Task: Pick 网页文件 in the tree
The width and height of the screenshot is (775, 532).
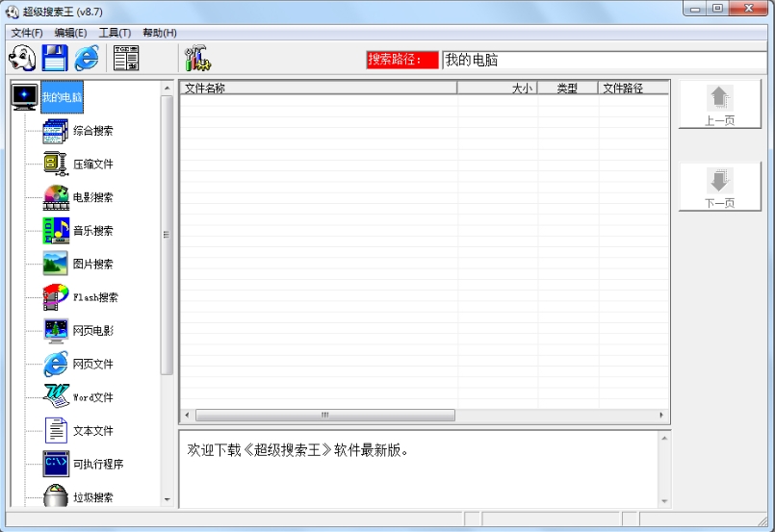Action: (x=93, y=364)
